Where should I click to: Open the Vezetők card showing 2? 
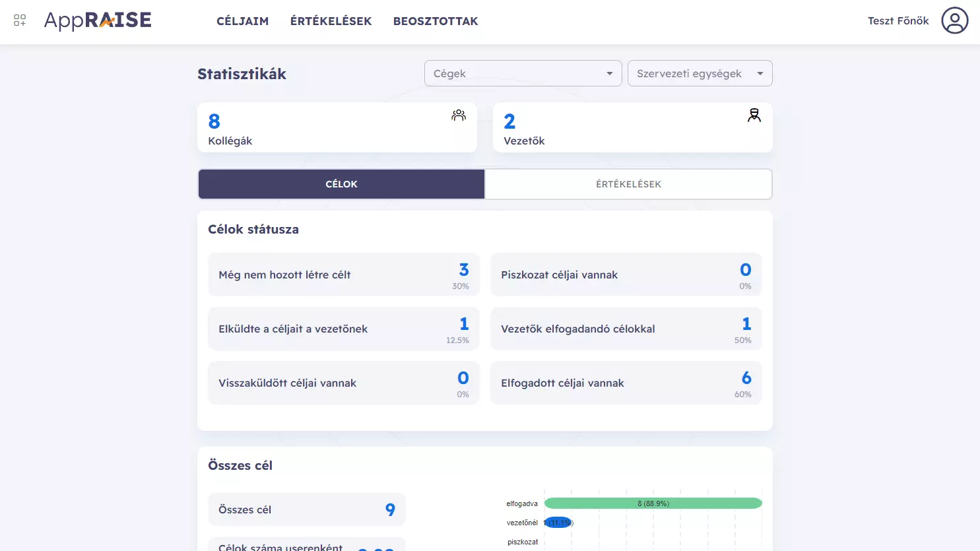tap(633, 127)
